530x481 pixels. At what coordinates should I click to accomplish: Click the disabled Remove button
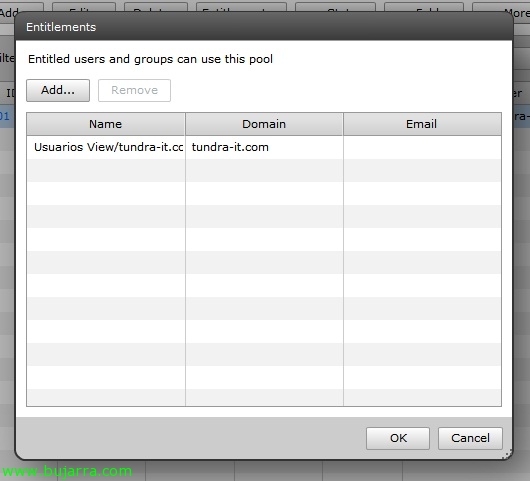coord(134,90)
